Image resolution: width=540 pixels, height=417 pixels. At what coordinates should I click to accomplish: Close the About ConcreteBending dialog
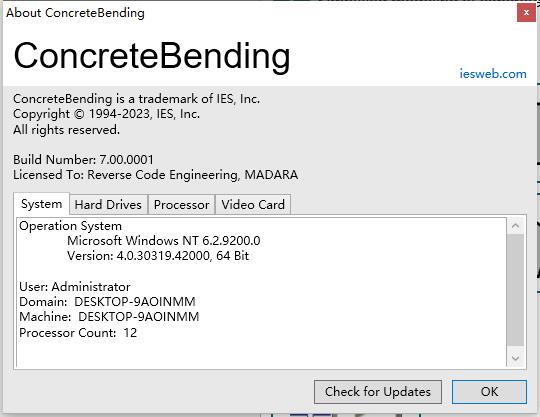(526, 13)
